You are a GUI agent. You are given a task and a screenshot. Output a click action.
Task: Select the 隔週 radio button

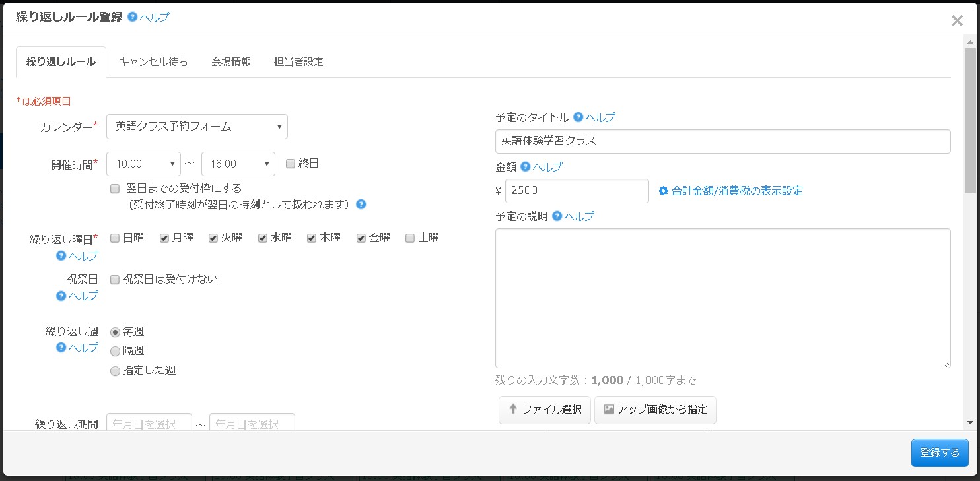[115, 352]
